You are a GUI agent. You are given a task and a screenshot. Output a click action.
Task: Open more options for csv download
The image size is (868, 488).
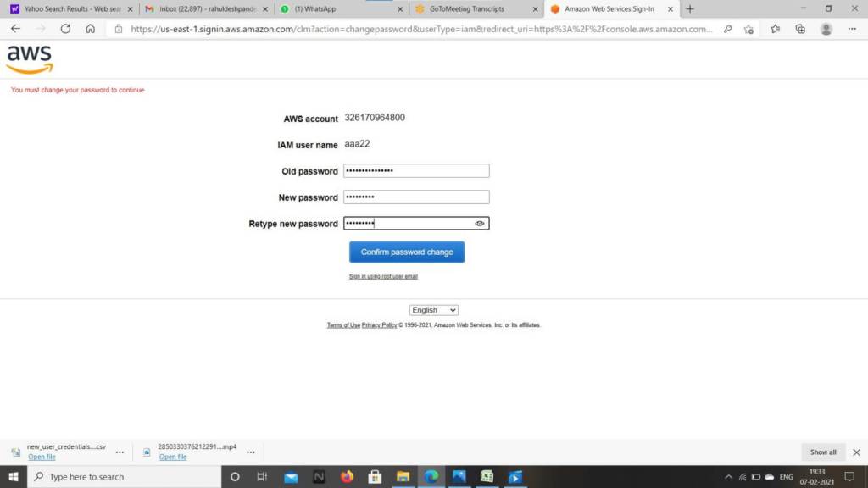tap(120, 452)
